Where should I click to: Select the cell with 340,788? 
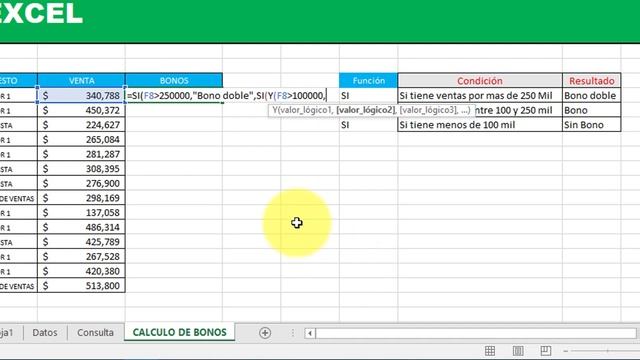[x=81, y=96]
